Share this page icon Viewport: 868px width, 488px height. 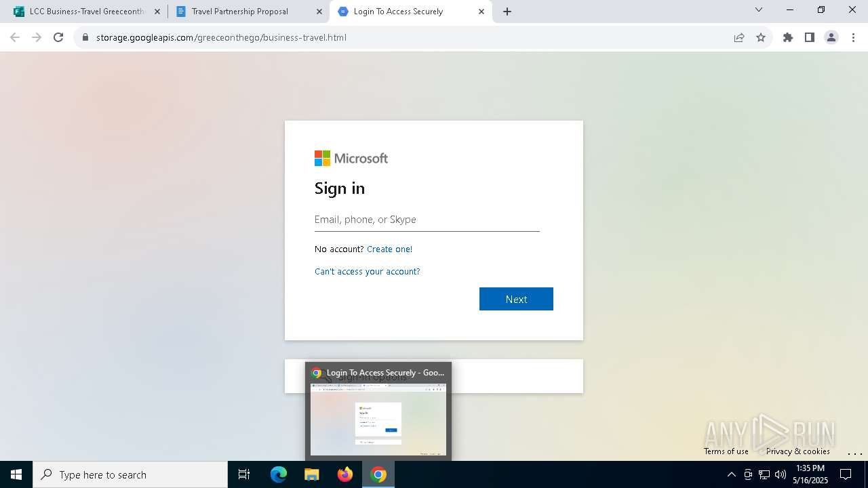point(739,37)
